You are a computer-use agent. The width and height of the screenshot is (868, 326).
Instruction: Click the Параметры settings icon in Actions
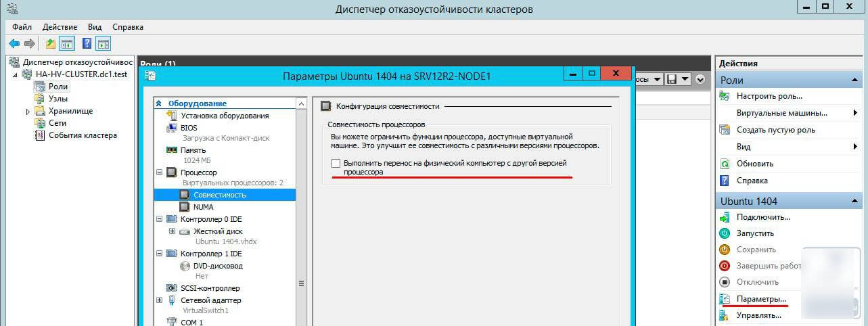[x=725, y=299]
